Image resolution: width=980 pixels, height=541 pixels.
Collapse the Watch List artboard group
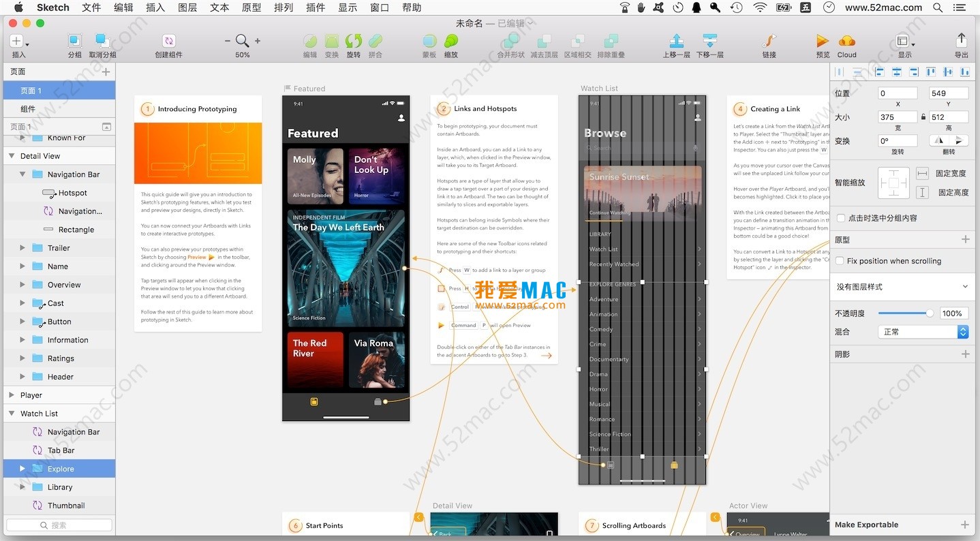click(12, 414)
